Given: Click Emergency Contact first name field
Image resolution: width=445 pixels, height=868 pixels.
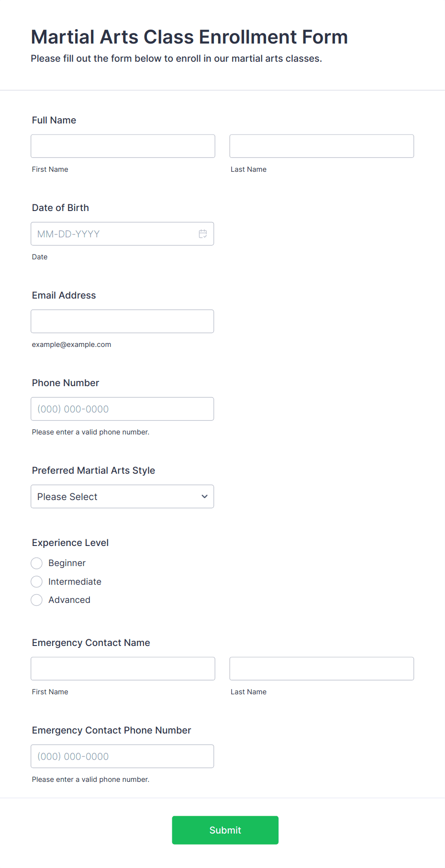Looking at the screenshot, I should pos(123,668).
